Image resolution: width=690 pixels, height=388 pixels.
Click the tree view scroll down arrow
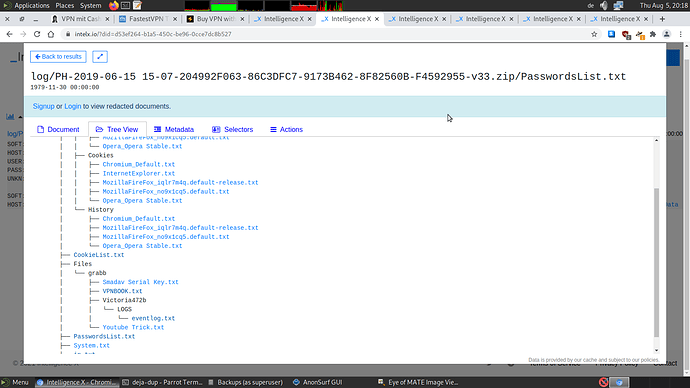657,351
